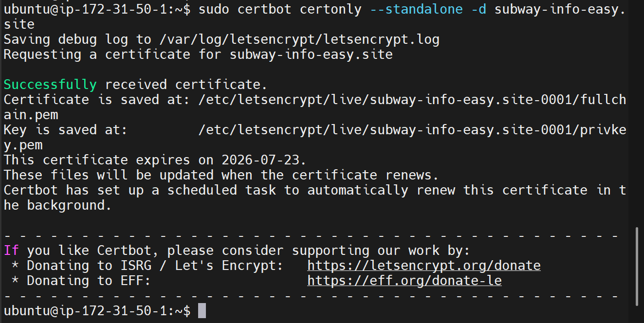The width and height of the screenshot is (644, 323).
Task: Click the top ubuntu@ip-172-31-50-1 prompt
Action: point(92,9)
